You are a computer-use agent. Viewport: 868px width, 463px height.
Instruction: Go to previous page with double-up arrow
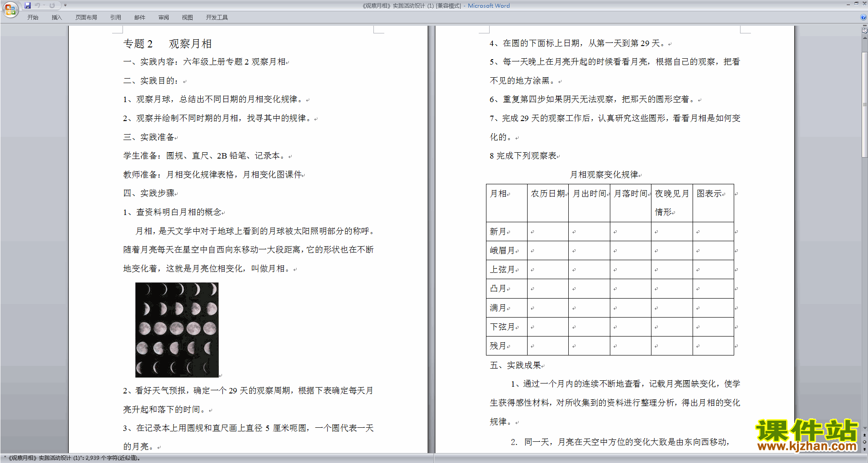(x=865, y=435)
